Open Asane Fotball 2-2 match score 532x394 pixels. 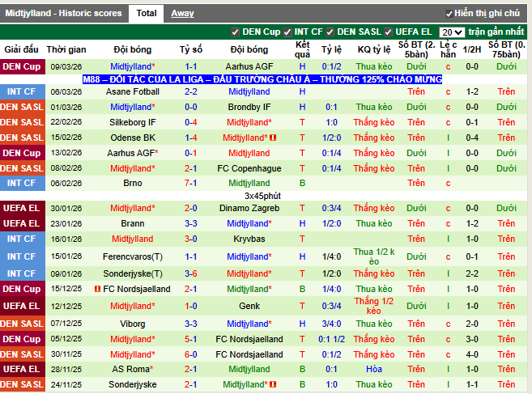click(190, 91)
